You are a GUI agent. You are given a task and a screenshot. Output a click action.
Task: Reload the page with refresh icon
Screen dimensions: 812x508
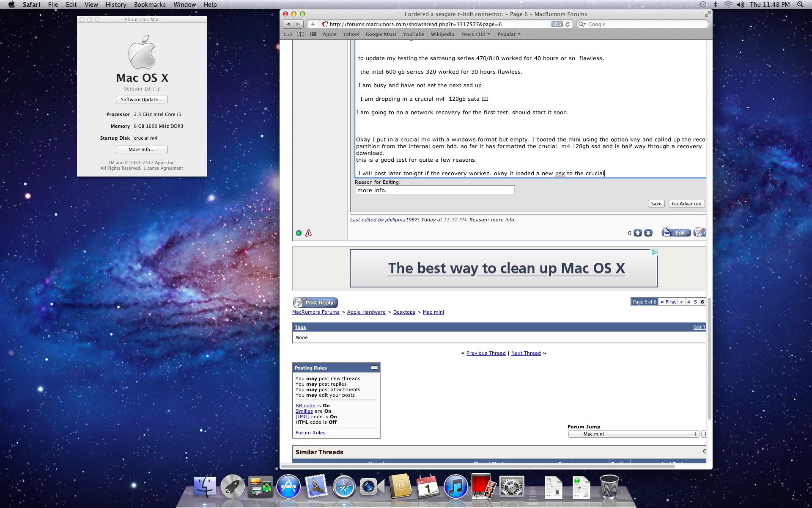click(568, 24)
